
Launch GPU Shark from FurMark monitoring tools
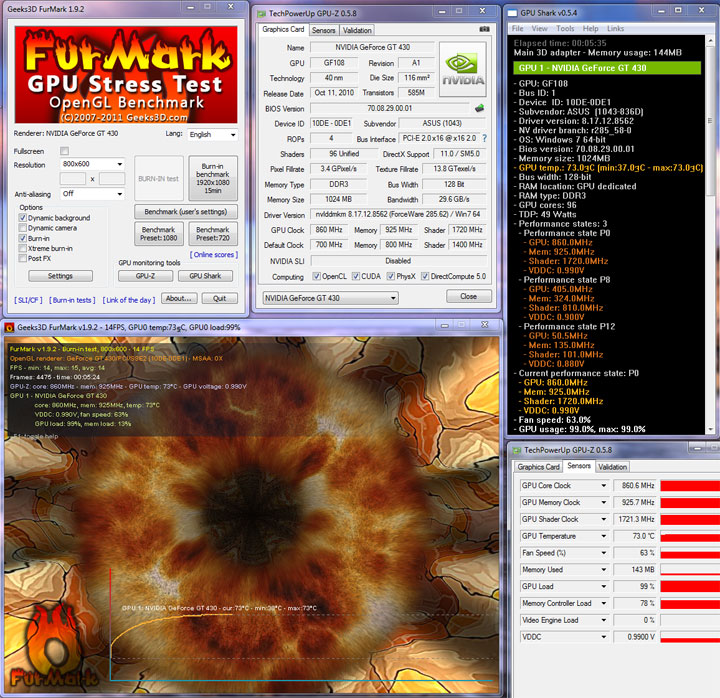(x=205, y=276)
